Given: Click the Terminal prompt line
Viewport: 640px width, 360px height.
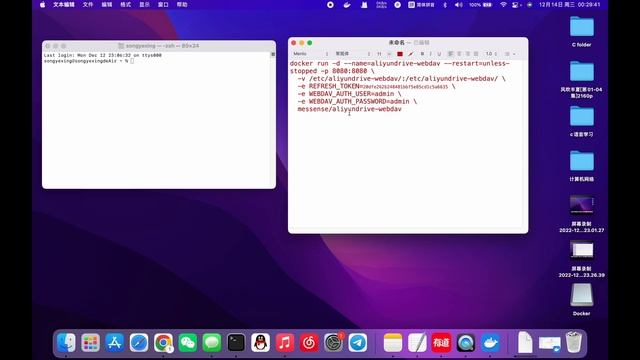Looking at the screenshot, I should click(x=89, y=61).
